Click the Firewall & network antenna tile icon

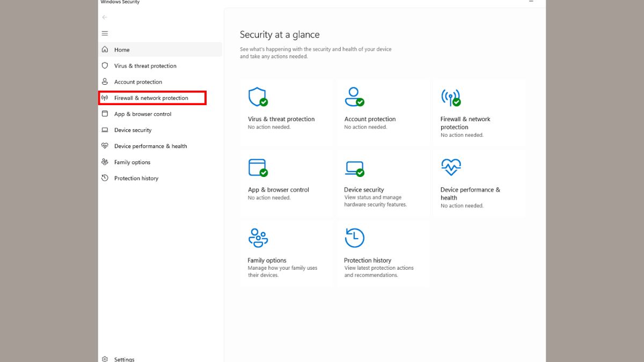(x=451, y=97)
